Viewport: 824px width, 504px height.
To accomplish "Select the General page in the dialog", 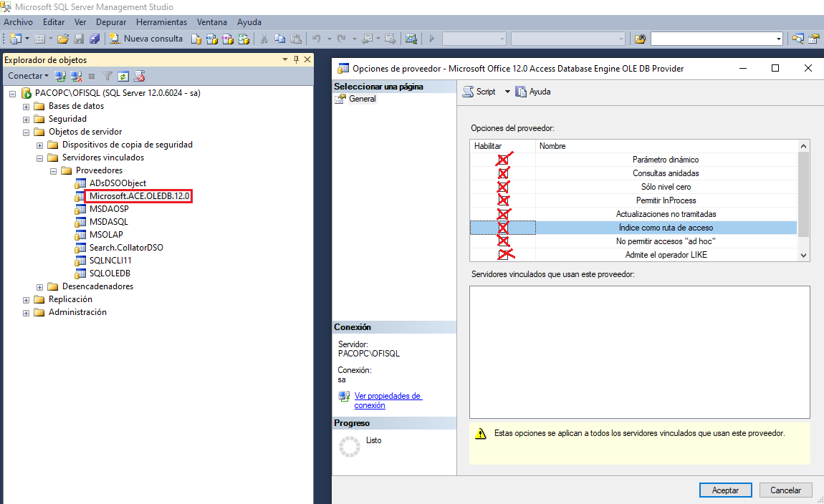I will click(362, 99).
